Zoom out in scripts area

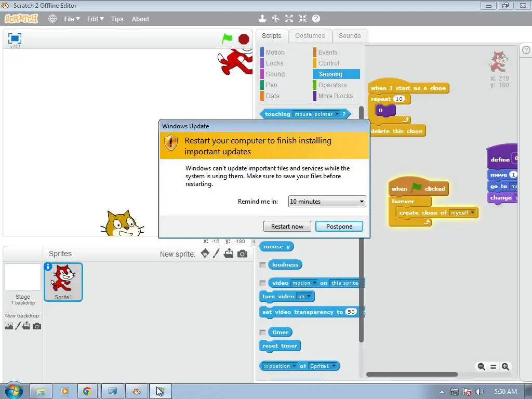pos(481,366)
